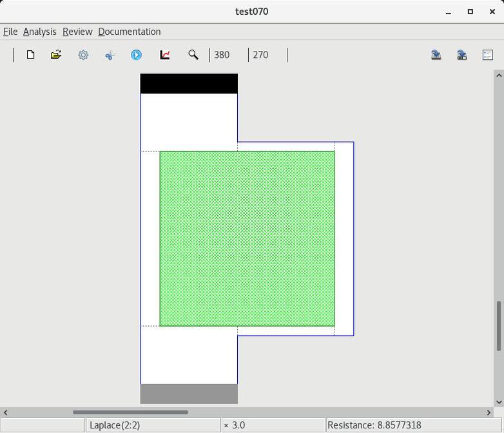The height and width of the screenshot is (433, 504).
Task: Click the height field showing 270
Action: (267, 55)
